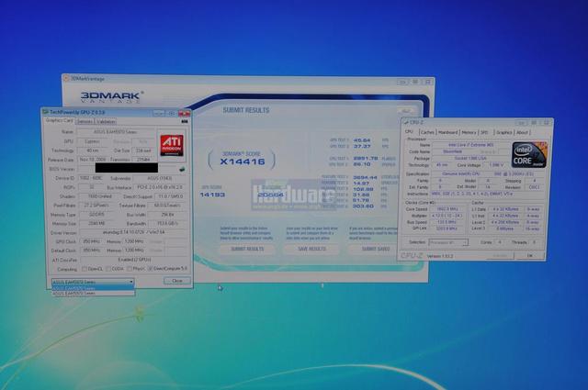Click the GPU score value 14193
The image size is (588, 390).
pos(212,195)
